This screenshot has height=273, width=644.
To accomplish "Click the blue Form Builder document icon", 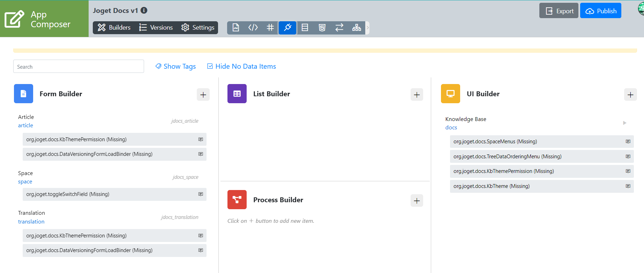I will tap(23, 93).
